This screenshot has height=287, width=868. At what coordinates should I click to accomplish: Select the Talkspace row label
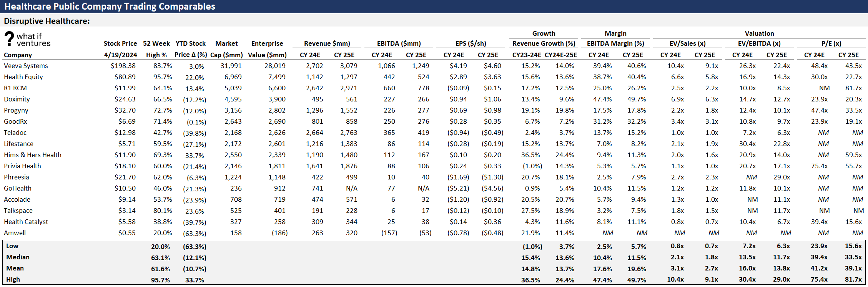(x=18, y=211)
